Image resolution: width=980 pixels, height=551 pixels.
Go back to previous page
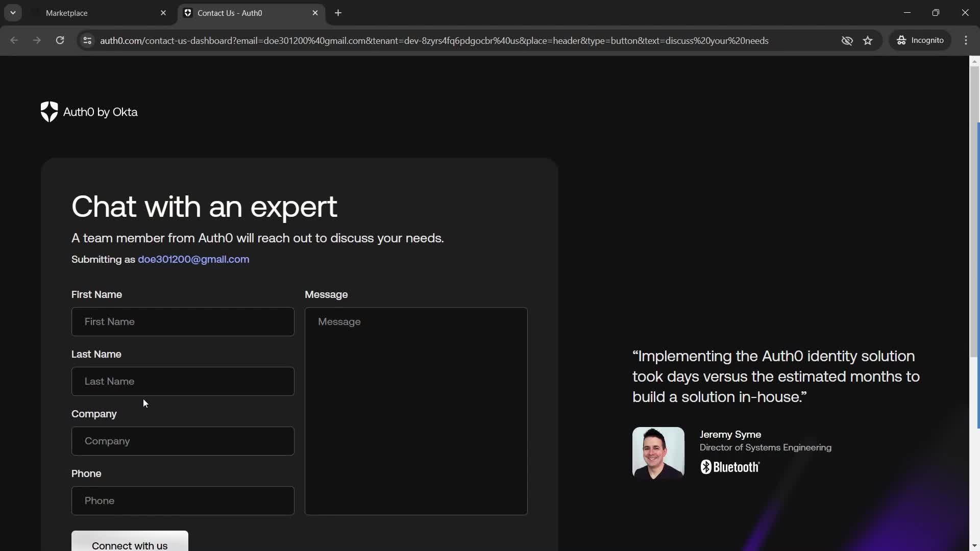click(x=14, y=40)
